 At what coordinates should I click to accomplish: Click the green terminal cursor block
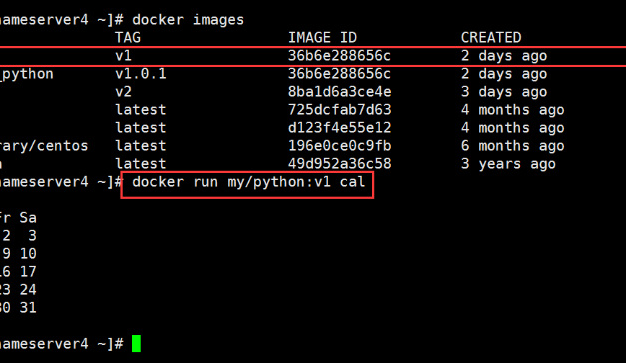coord(136,343)
